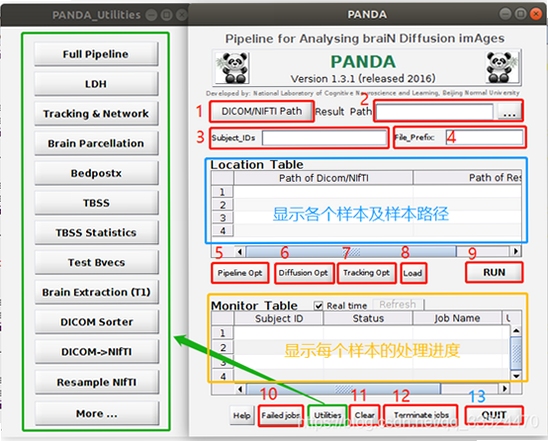The width and height of the screenshot is (548, 441).
Task: Select 'Path of Dicom/NIfTI' column header
Action: [323, 178]
